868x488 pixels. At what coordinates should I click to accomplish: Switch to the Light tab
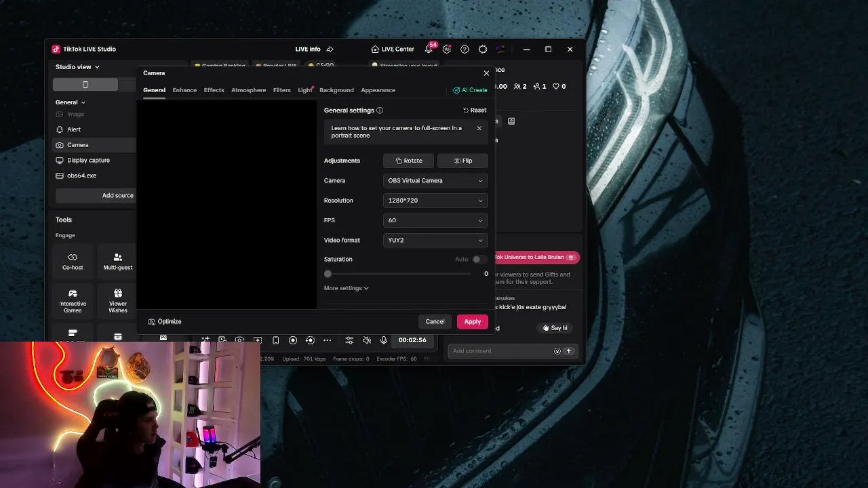pyautogui.click(x=304, y=90)
